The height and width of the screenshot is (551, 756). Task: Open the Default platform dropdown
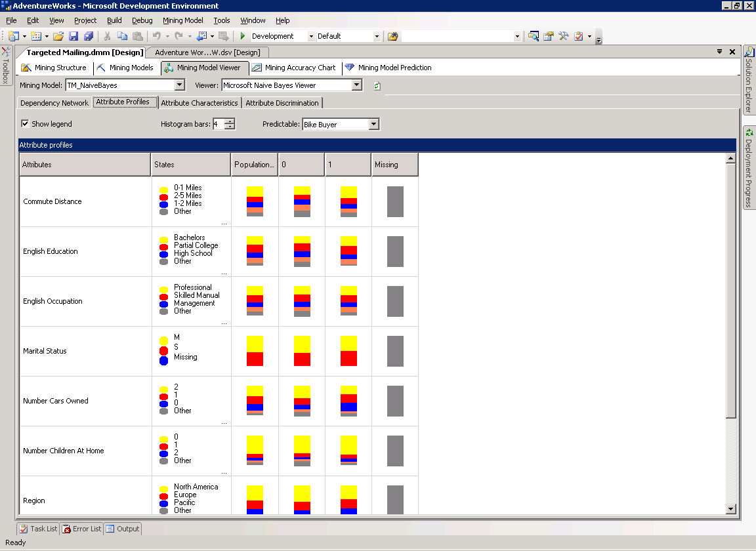click(x=377, y=36)
